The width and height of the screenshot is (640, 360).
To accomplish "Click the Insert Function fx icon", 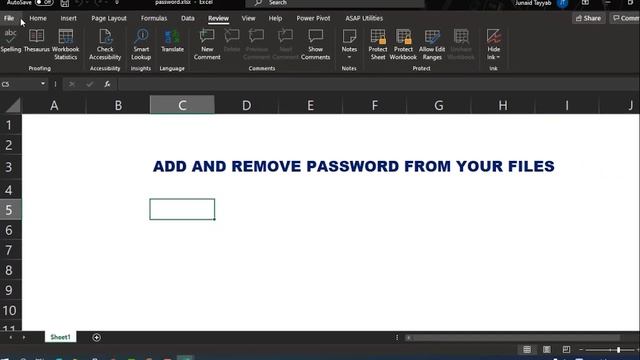I will coord(107,84).
